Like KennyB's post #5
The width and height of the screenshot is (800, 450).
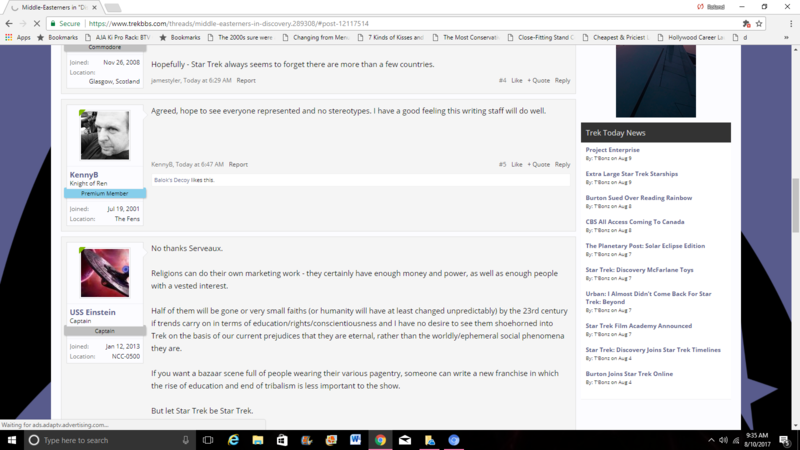[x=517, y=164]
